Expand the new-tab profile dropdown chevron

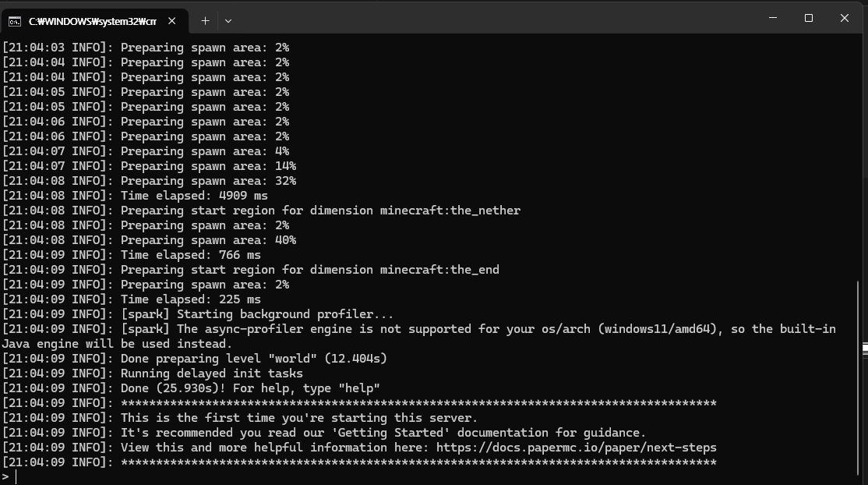[228, 21]
